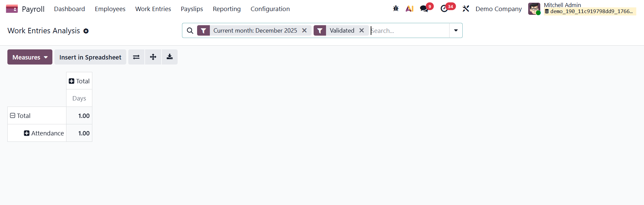
Task: Open the Reporting menu
Action: (x=227, y=9)
